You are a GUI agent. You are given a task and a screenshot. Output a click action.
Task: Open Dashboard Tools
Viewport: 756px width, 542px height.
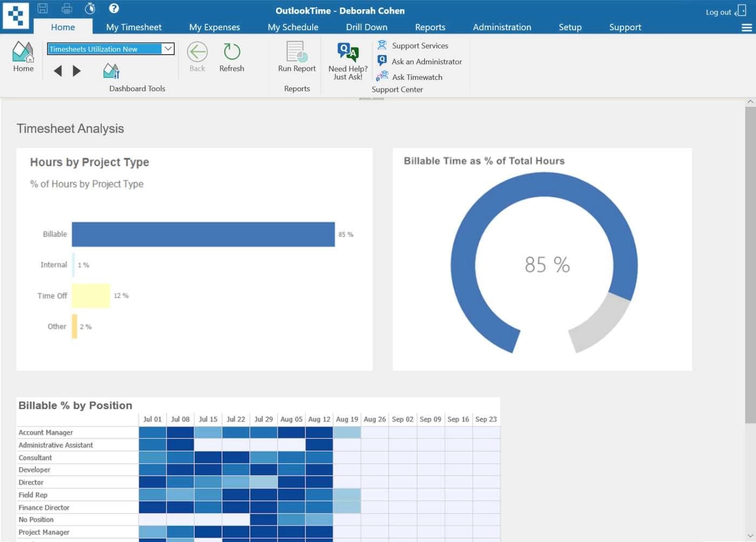(111, 71)
